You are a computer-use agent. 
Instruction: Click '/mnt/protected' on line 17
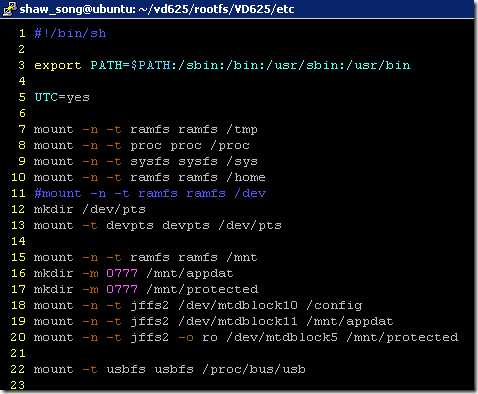[202, 289]
